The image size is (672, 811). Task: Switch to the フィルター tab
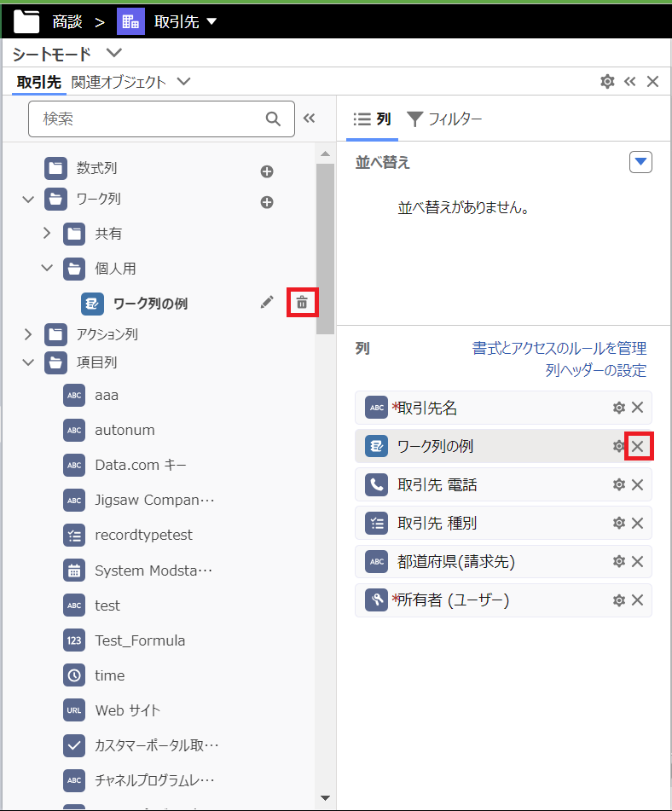point(444,119)
